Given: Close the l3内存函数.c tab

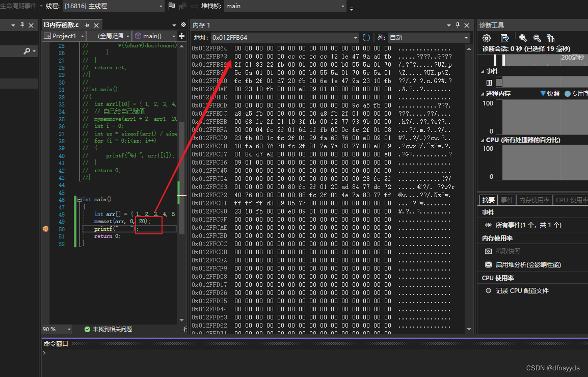Looking at the screenshot, I should click(96, 25).
